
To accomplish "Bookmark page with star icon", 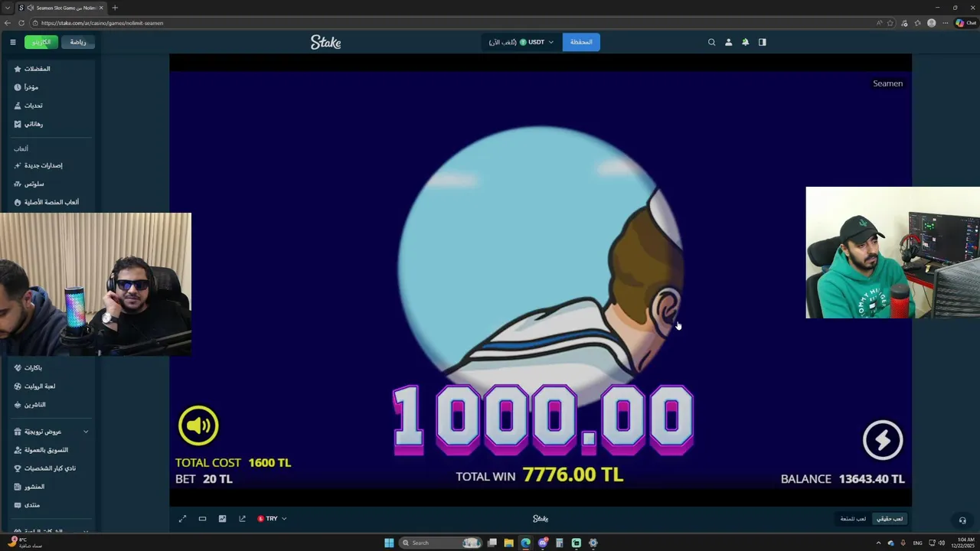I will coord(890,23).
